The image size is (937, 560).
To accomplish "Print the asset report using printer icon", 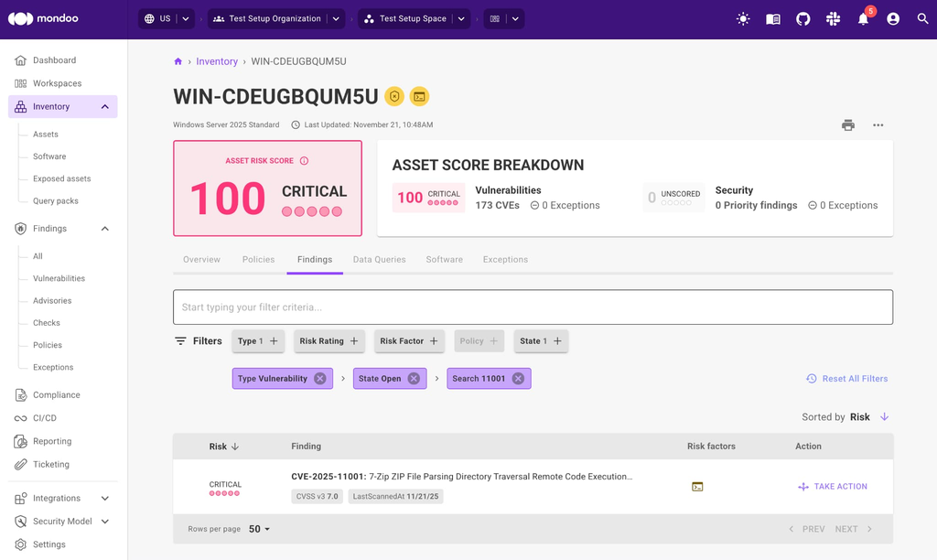I will click(x=848, y=124).
